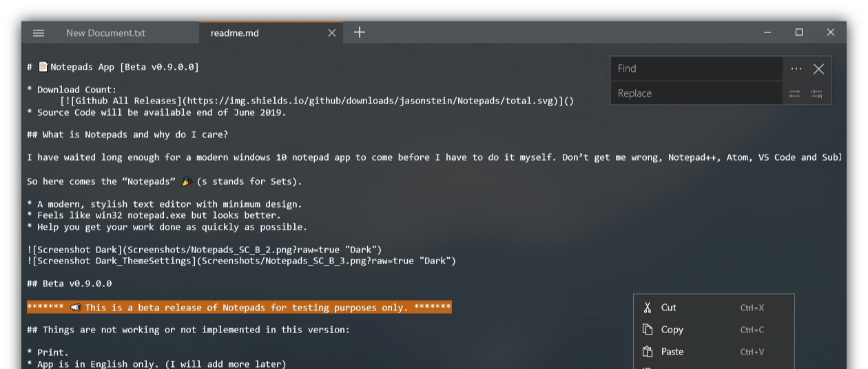Viewport: 868px width, 369px height.
Task: Open the hamburger main menu
Action: [x=39, y=32]
